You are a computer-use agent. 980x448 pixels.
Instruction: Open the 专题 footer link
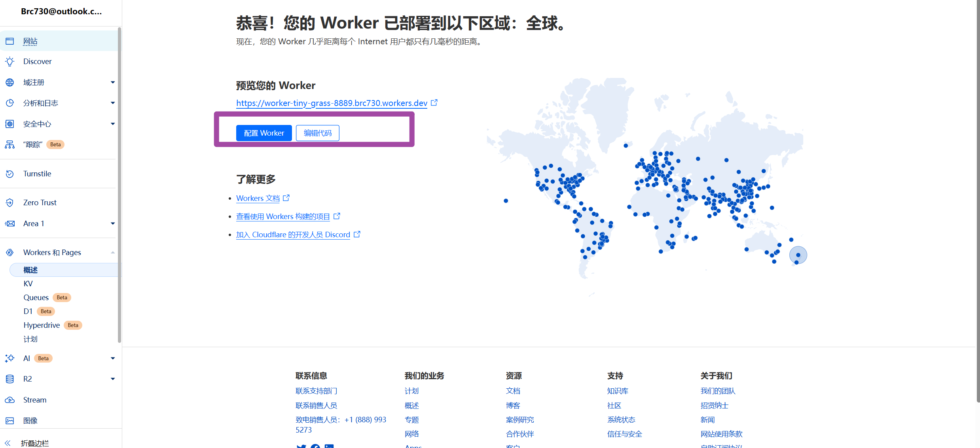point(412,420)
